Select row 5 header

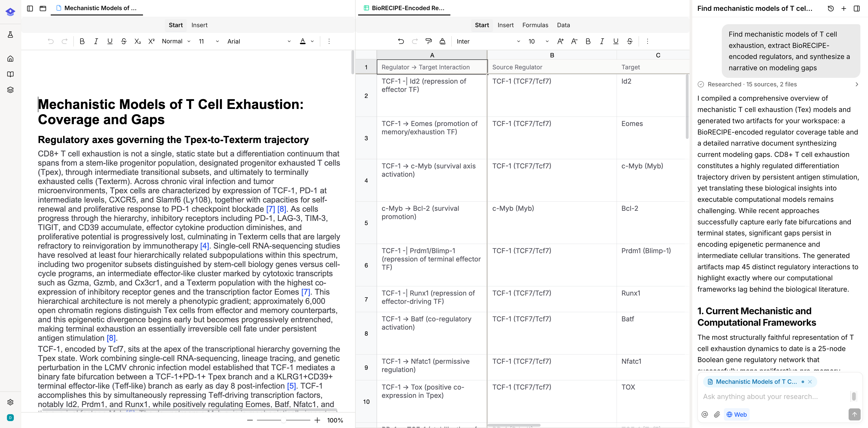pos(366,223)
